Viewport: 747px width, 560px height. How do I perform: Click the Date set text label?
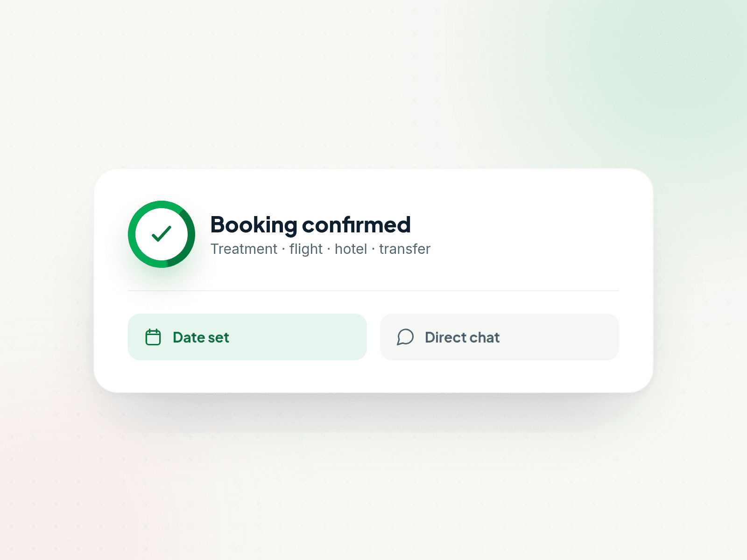(201, 337)
